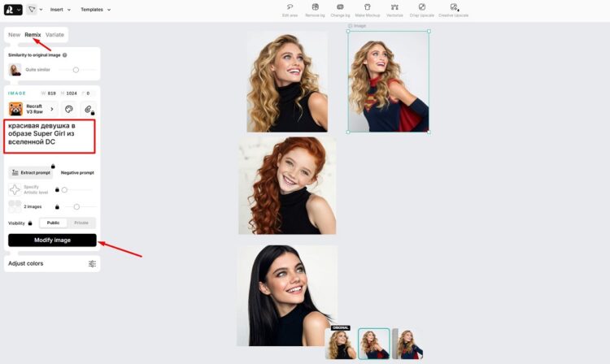Open the highlighted middle variant thumbnail
The height and width of the screenshot is (364, 610).
(374, 344)
